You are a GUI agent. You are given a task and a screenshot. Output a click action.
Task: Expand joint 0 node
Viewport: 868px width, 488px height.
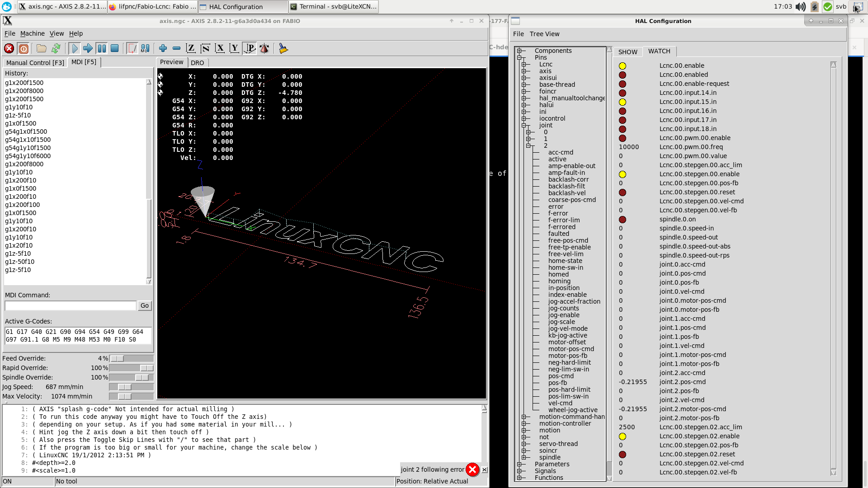(528, 132)
